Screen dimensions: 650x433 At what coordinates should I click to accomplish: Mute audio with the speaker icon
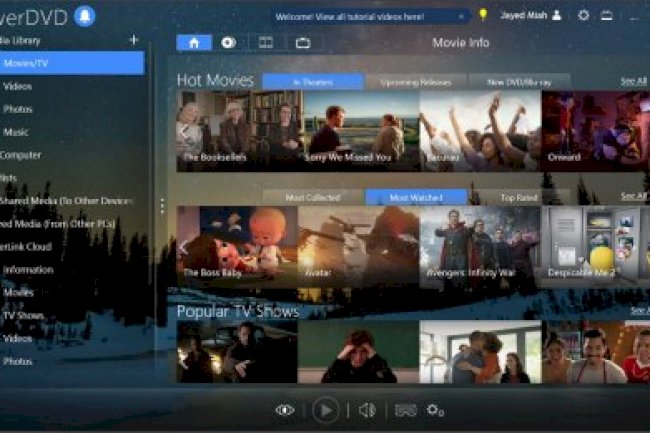click(367, 410)
